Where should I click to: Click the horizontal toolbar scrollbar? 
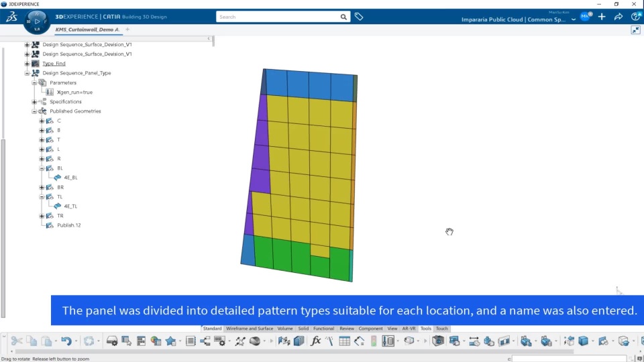294,352
